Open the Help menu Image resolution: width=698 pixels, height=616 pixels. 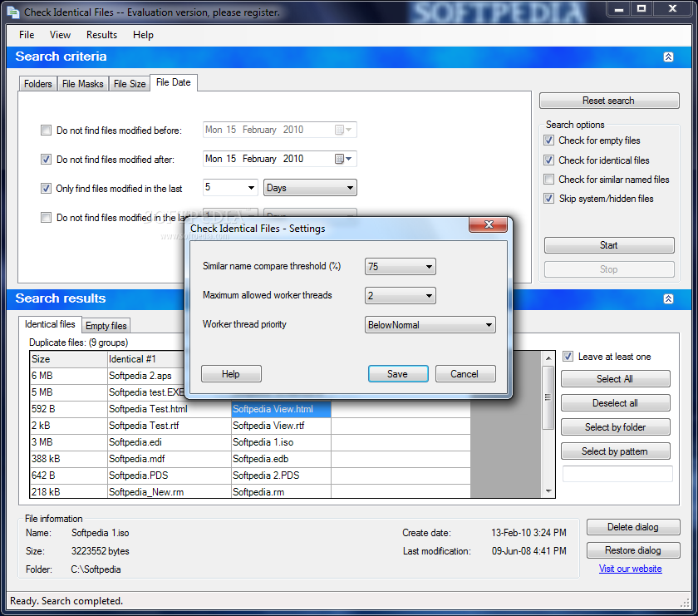click(x=143, y=35)
